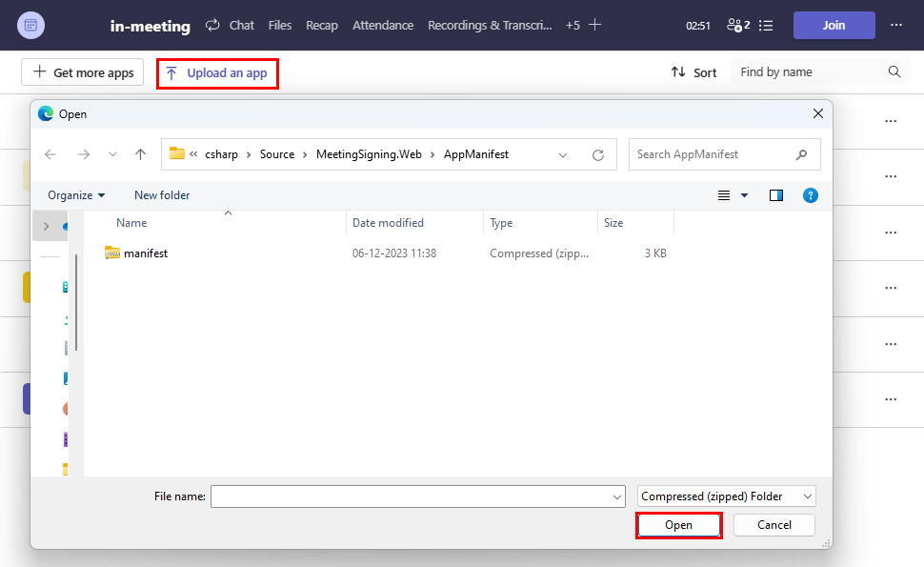924x567 pixels.
Task: Open the last app row's ellipsis menu
Action: [891, 399]
